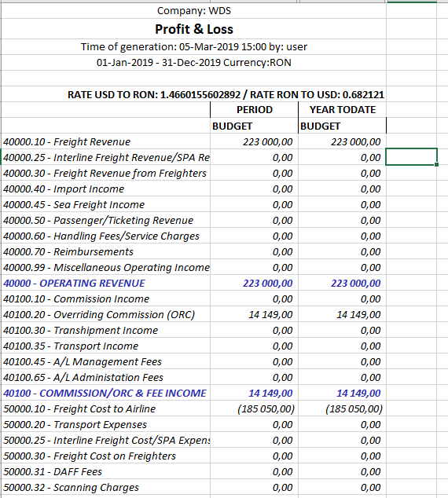The image size is (448, 498).
Task: Click the fill handle of the selected cell
Action: (436, 164)
